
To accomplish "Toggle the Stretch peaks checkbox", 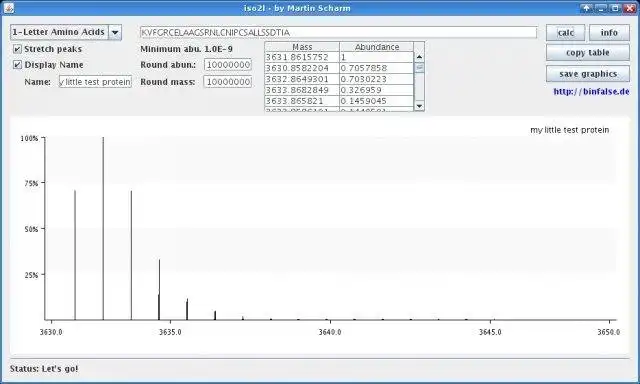I will 17,49.
